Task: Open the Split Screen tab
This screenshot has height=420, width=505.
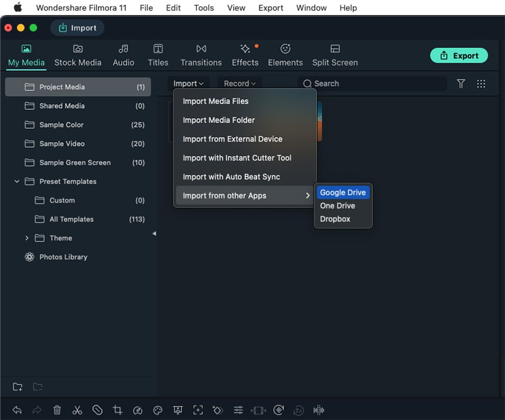Action: (x=335, y=56)
